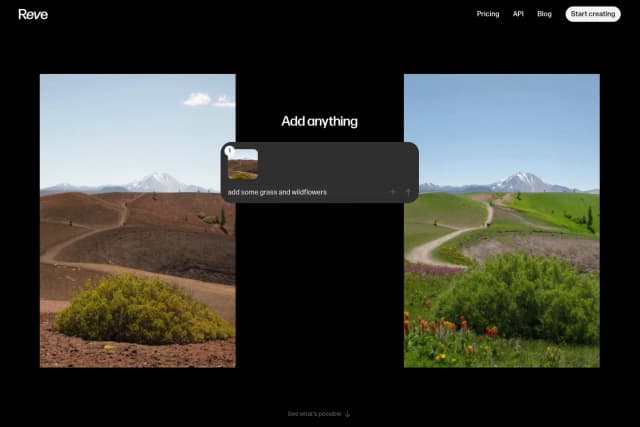Go to the API page
The width and height of the screenshot is (640, 427).
tap(518, 14)
